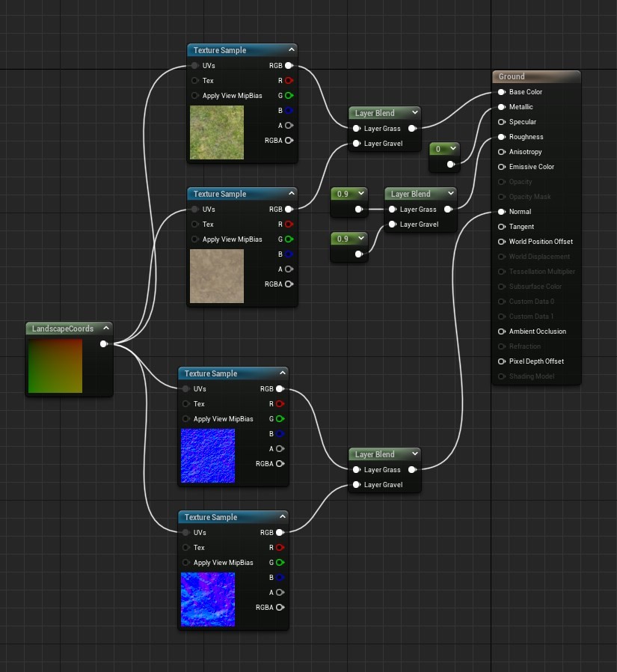Click the Layer Grass input on top Layer Blend
Image resolution: width=617 pixels, height=672 pixels.
click(x=357, y=129)
